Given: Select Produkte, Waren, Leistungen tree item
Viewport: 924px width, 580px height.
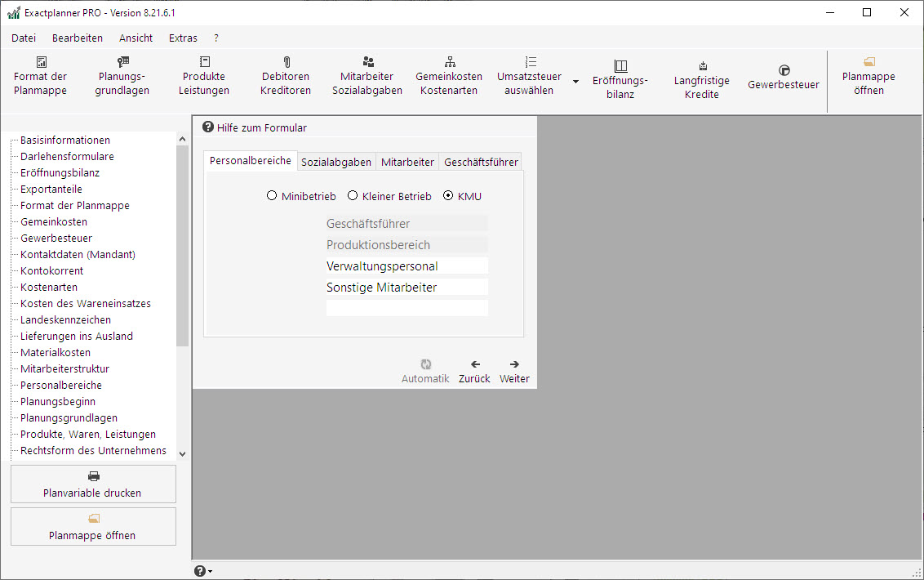Looking at the screenshot, I should (x=88, y=434).
